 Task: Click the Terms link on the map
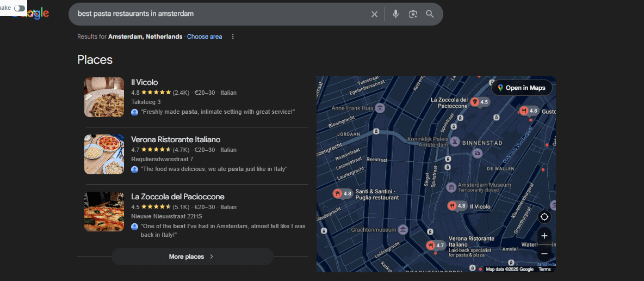[x=544, y=269]
